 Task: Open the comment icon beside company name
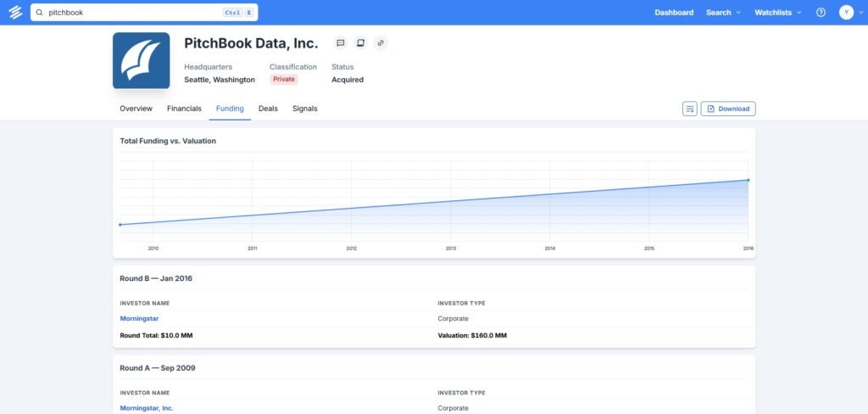point(340,43)
